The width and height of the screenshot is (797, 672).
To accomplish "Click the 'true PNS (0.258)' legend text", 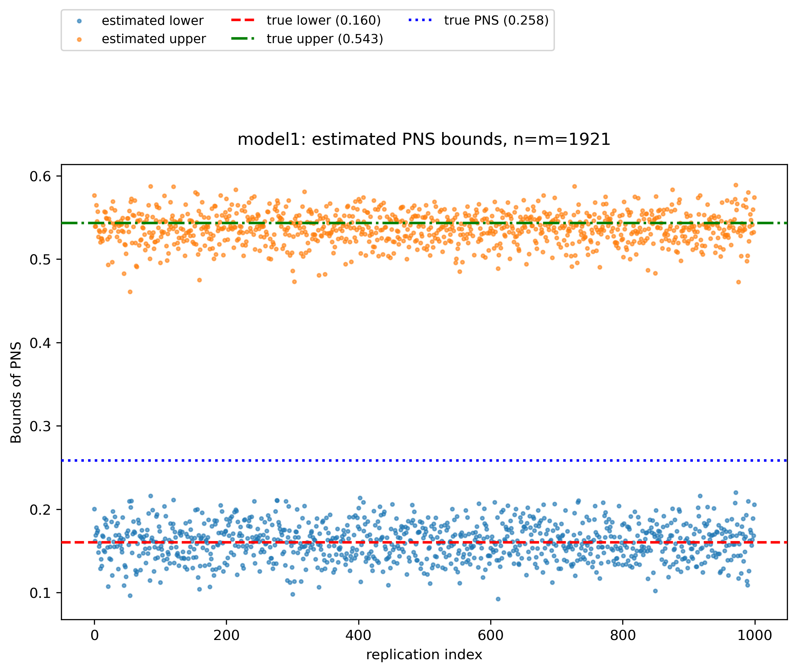I will (x=496, y=20).
